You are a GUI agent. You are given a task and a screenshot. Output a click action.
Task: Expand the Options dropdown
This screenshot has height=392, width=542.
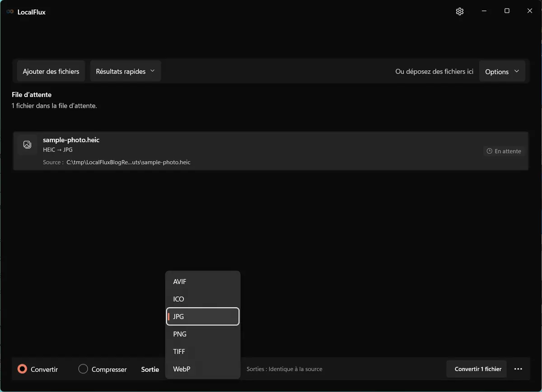tap(502, 71)
